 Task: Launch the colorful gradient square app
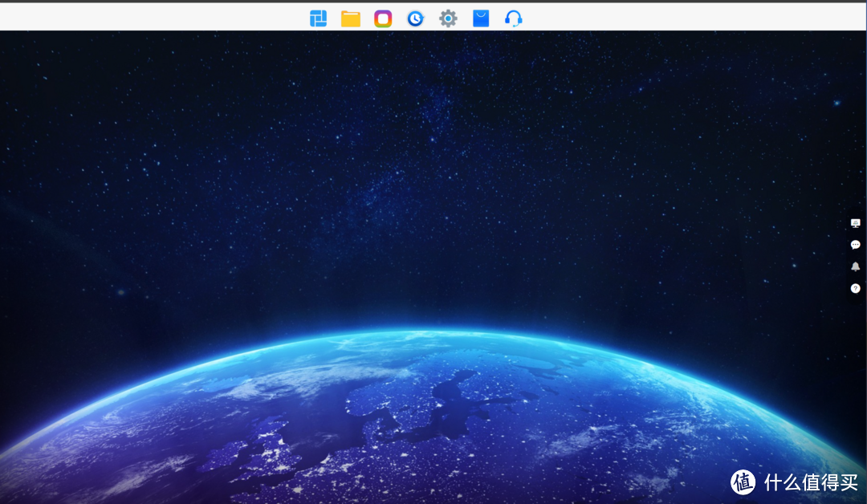click(x=383, y=18)
